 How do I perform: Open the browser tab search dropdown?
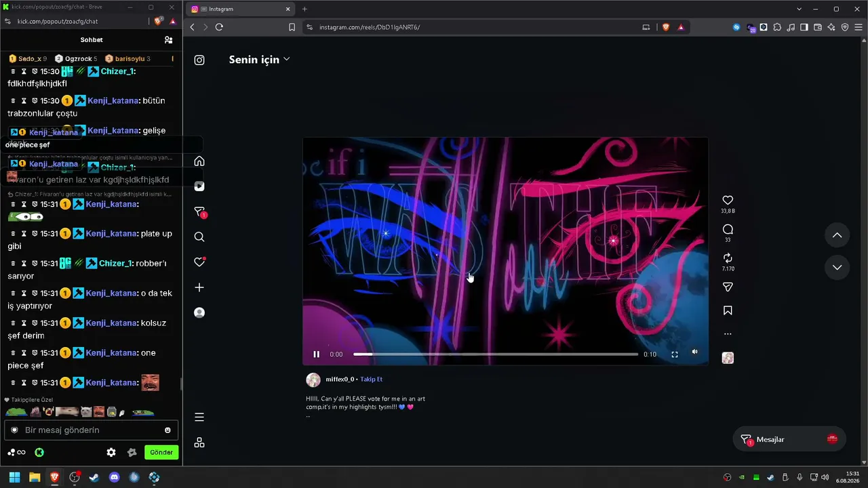tap(799, 9)
